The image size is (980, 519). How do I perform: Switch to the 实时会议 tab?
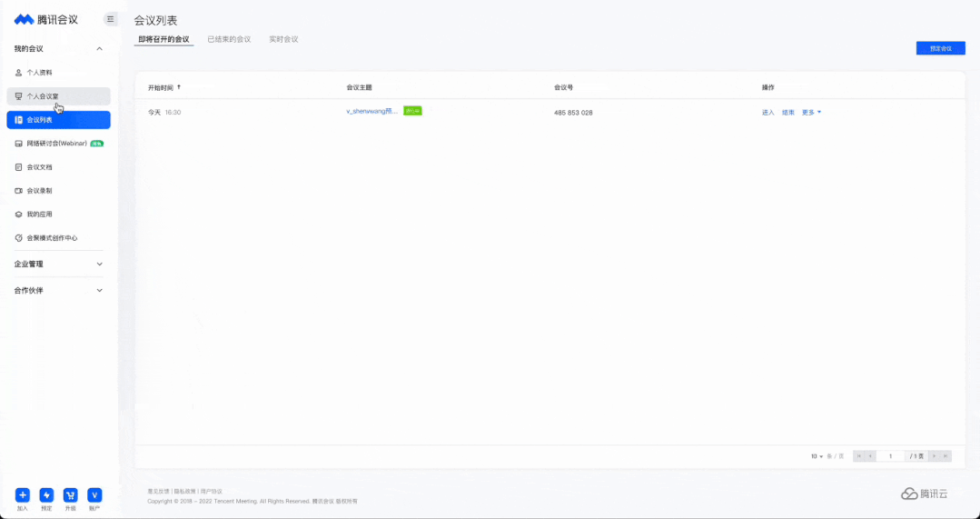(283, 40)
